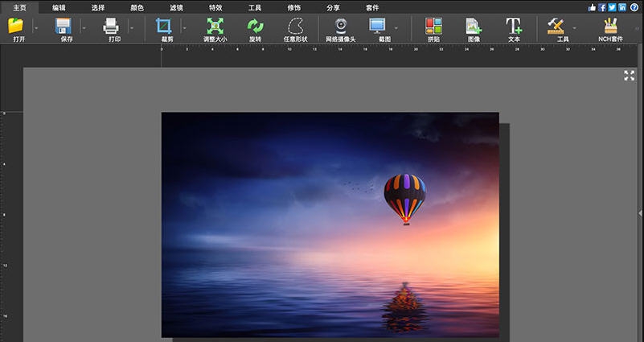Select the 裁剪 (Crop) tool
This screenshot has width=644, height=342.
coord(166,26)
